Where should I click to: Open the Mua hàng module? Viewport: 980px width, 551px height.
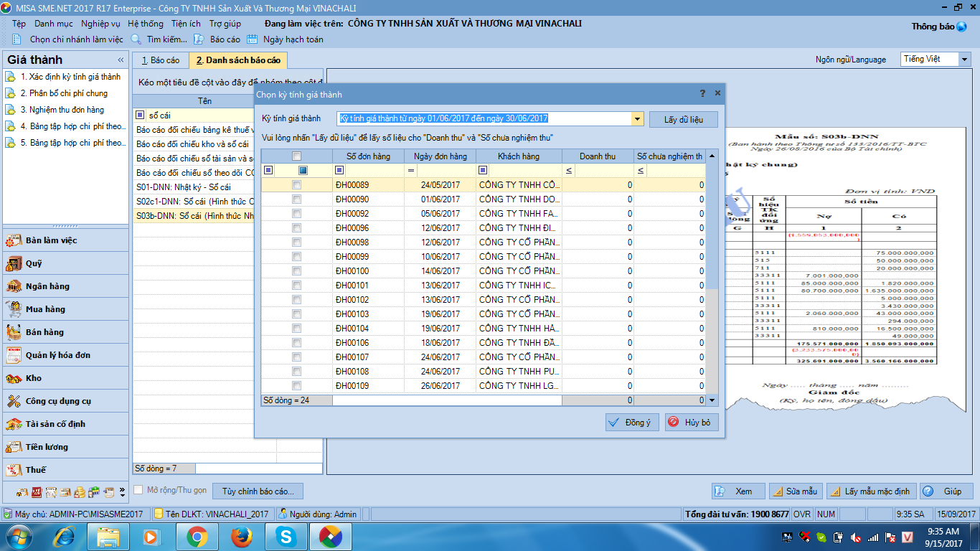[x=65, y=309]
